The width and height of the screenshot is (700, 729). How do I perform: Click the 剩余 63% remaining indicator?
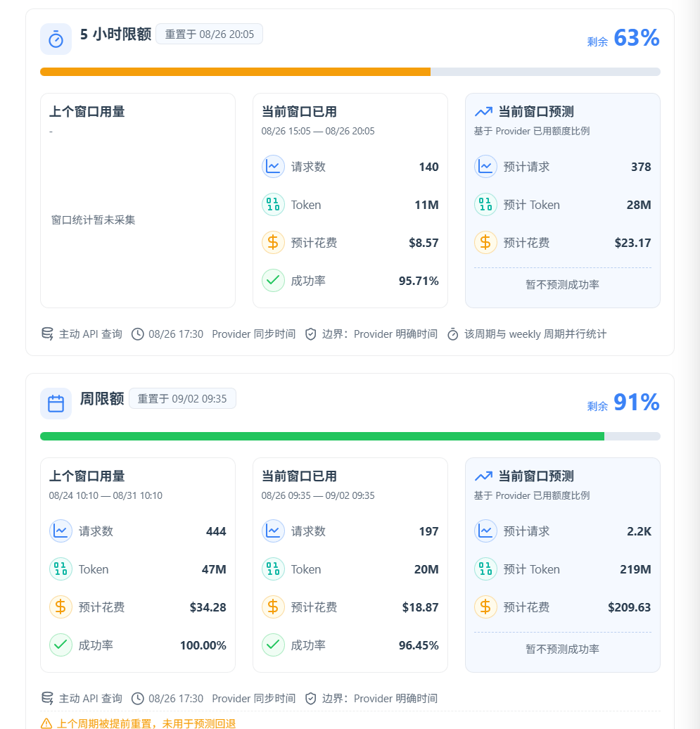623,38
